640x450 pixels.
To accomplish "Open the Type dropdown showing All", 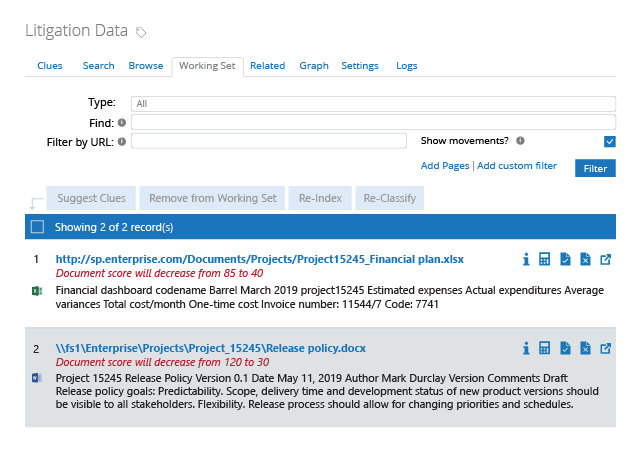I will point(373,103).
